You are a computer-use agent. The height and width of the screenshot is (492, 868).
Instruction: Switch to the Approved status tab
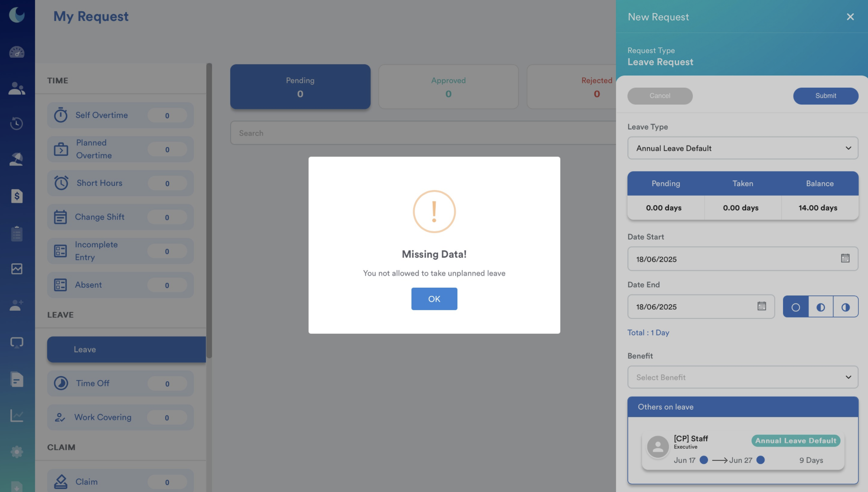(x=448, y=87)
